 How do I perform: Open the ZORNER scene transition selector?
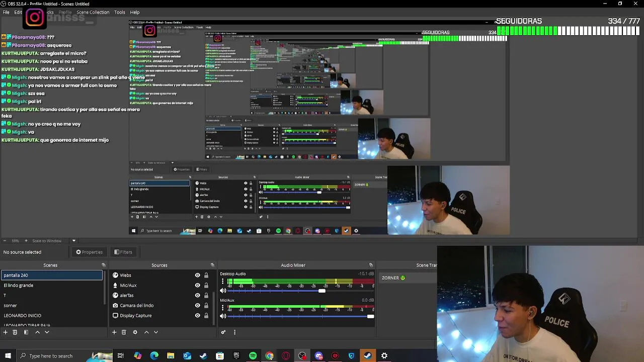408,278
